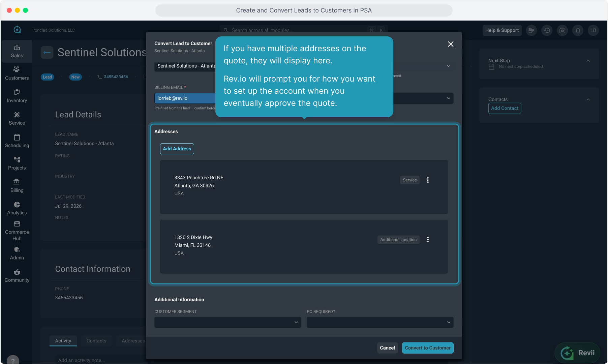Click the calendar icon under Next Step
The image size is (608, 364).
pyautogui.click(x=491, y=67)
